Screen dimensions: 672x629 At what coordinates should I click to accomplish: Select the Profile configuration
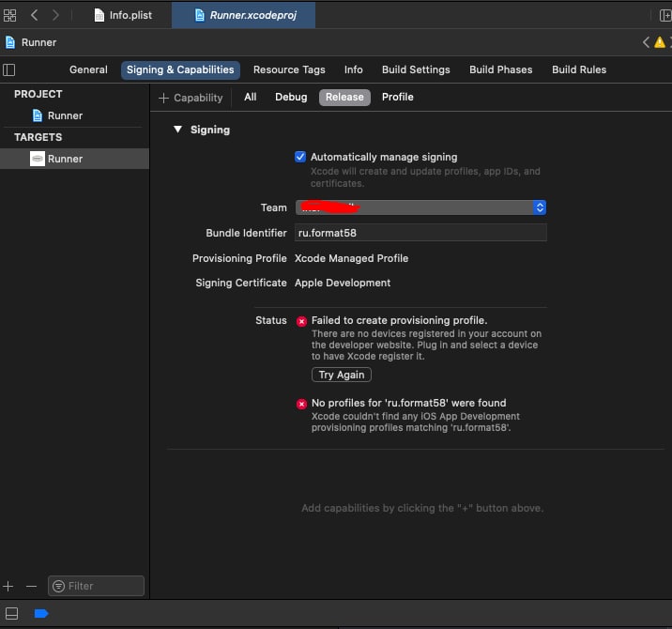click(x=397, y=98)
